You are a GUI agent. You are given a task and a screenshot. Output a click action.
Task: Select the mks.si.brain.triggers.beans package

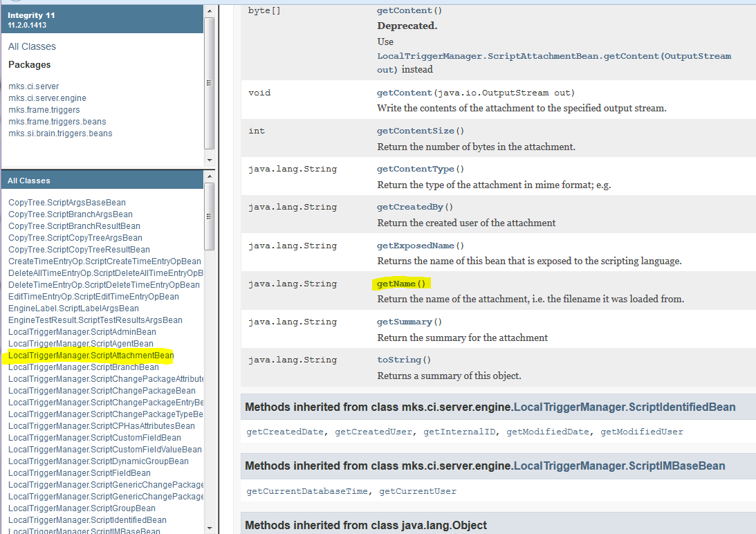pos(59,133)
